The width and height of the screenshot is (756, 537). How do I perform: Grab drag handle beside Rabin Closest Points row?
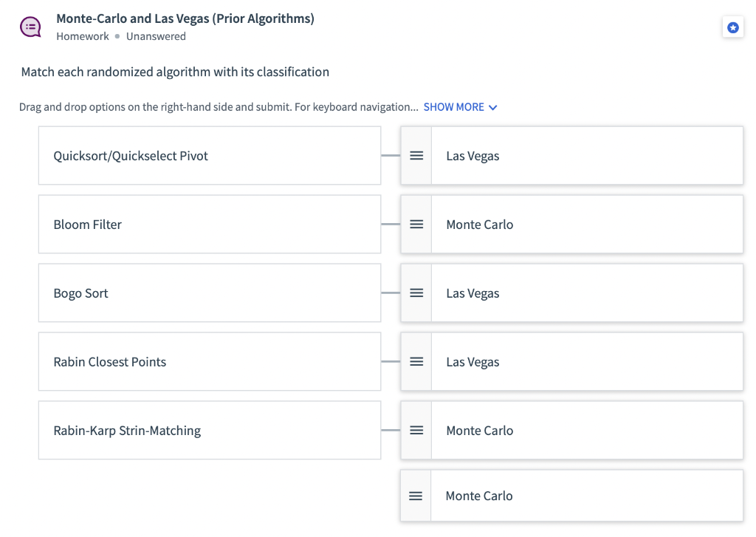pos(416,362)
